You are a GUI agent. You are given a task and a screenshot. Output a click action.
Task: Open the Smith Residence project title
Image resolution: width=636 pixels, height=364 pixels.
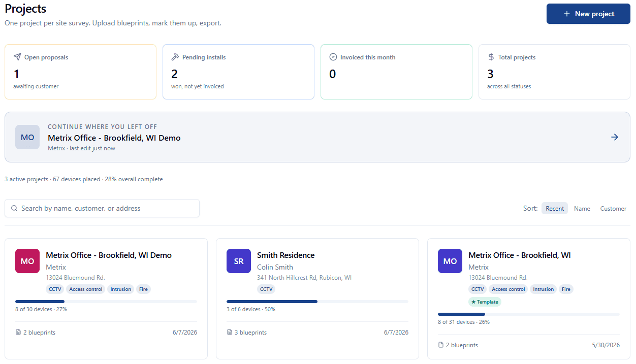[x=286, y=255]
